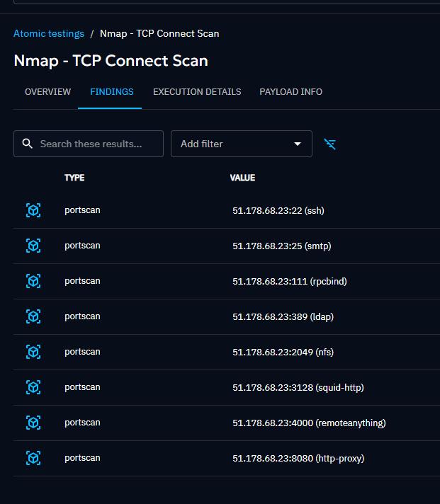Click the portscan icon for ldap row
The image size is (440, 504).
[x=33, y=316]
